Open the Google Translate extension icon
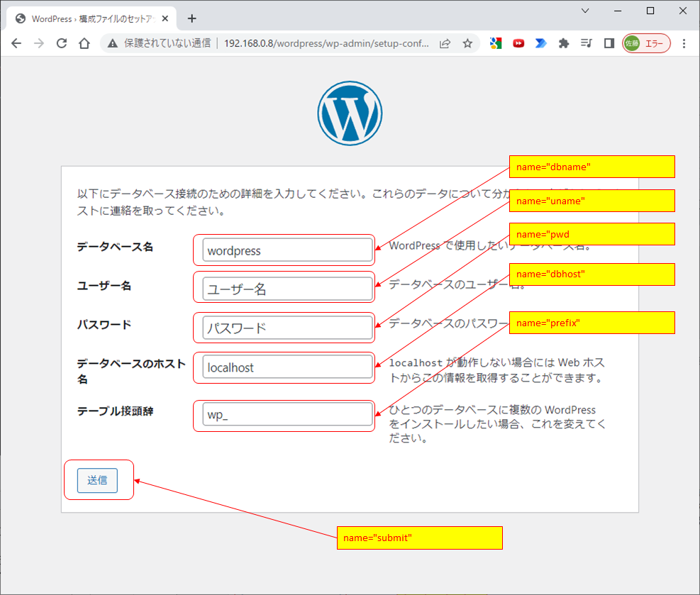The height and width of the screenshot is (595, 700). point(496,43)
